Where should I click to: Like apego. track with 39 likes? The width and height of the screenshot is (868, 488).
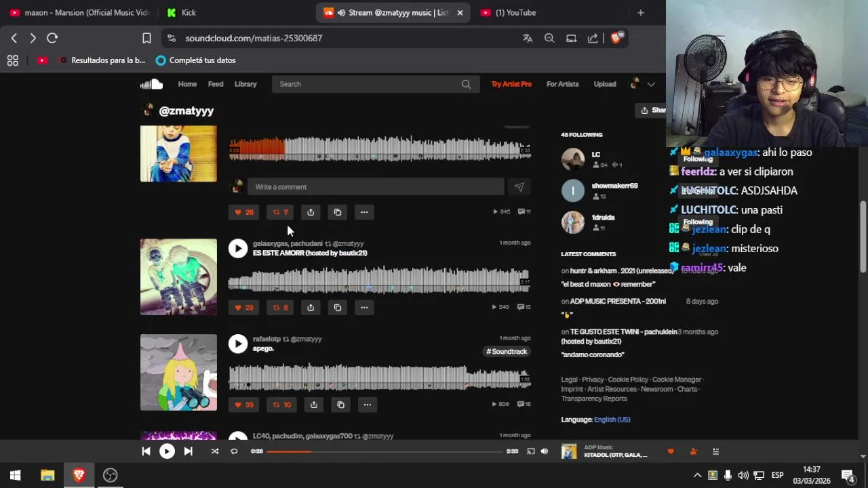[243, 405]
